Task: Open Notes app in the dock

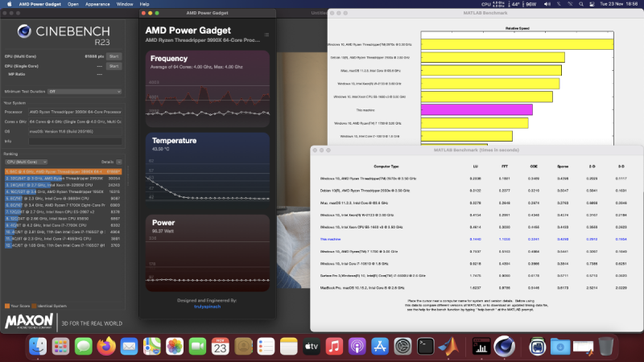Action: click(x=289, y=347)
